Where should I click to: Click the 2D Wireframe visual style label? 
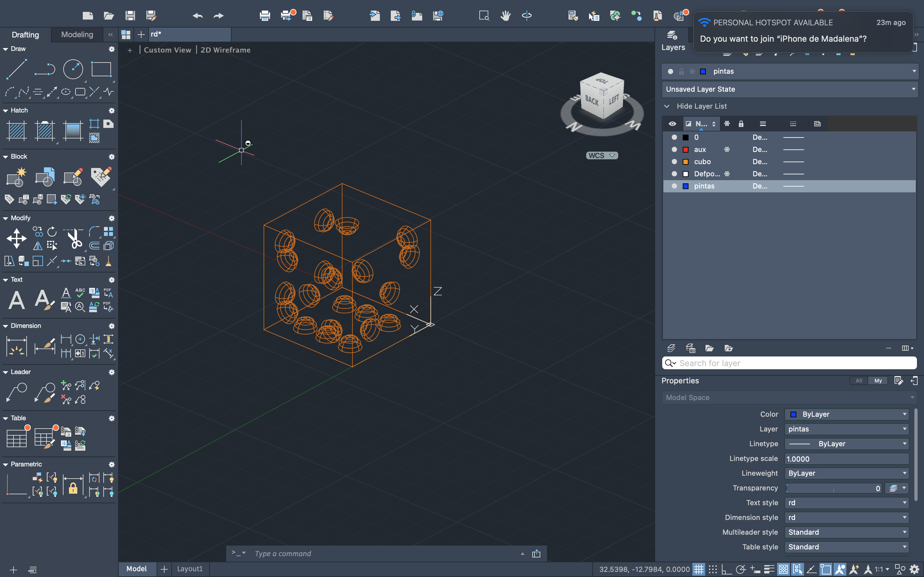(225, 50)
